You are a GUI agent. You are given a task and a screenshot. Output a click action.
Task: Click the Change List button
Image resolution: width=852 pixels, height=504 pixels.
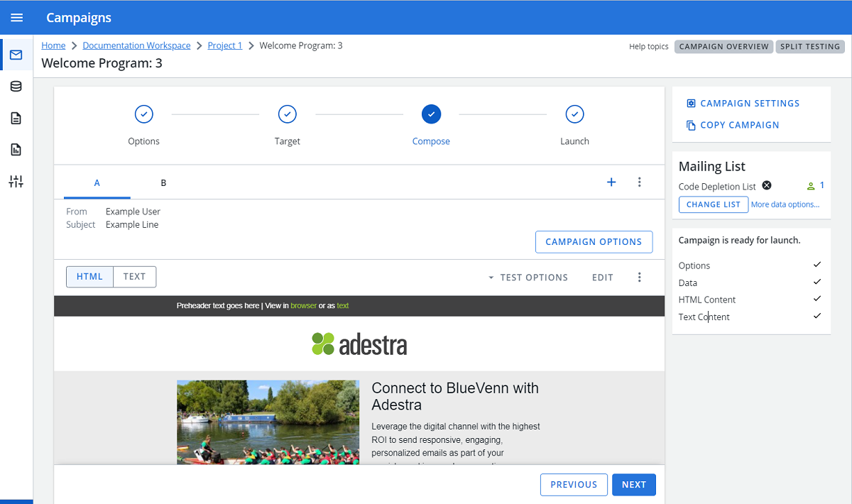coord(714,204)
